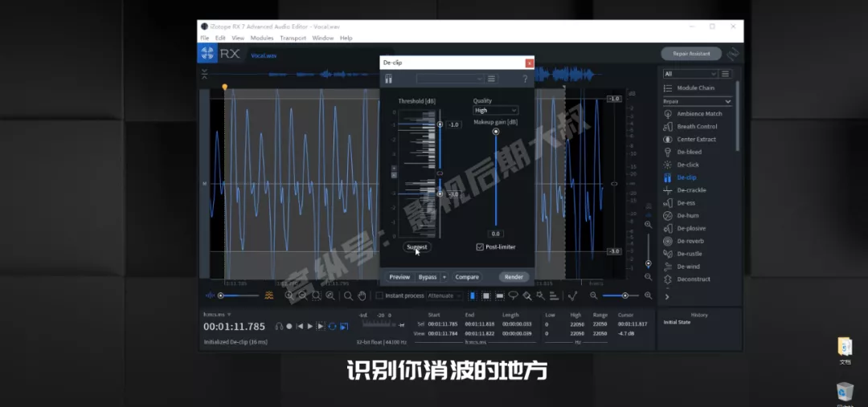Open the Edit menu
Viewport: 868px width, 407px height.
(220, 39)
